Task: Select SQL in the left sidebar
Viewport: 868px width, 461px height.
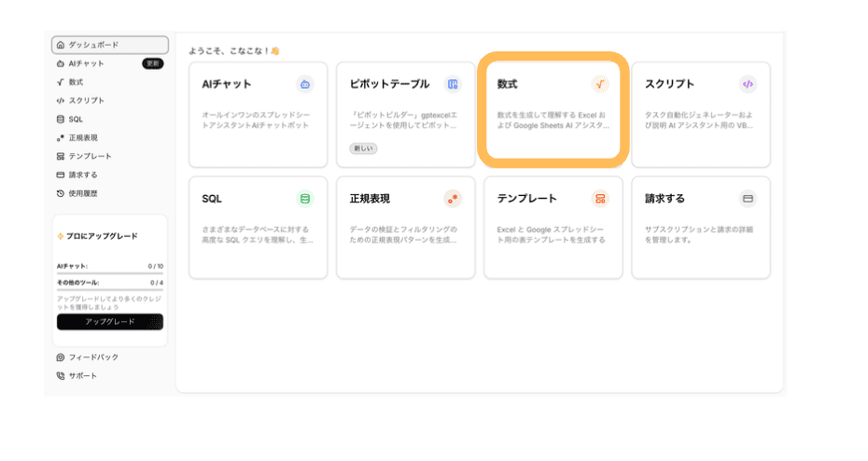Action: [x=76, y=119]
